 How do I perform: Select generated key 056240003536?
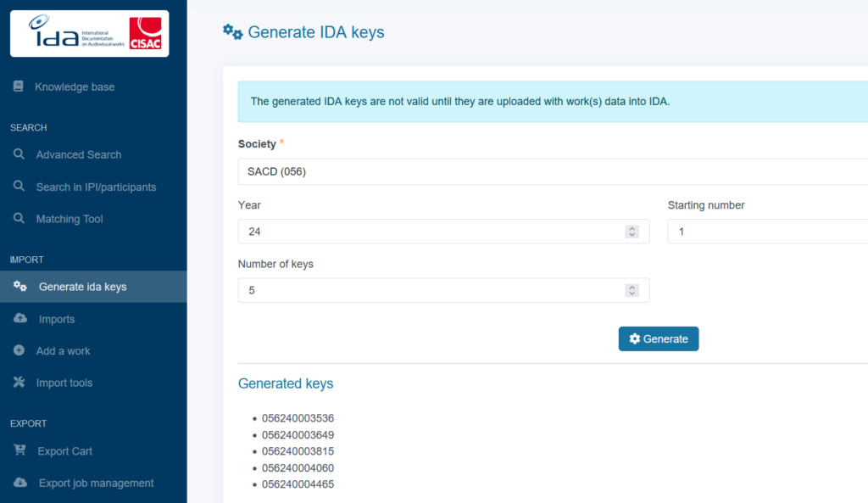298,418
